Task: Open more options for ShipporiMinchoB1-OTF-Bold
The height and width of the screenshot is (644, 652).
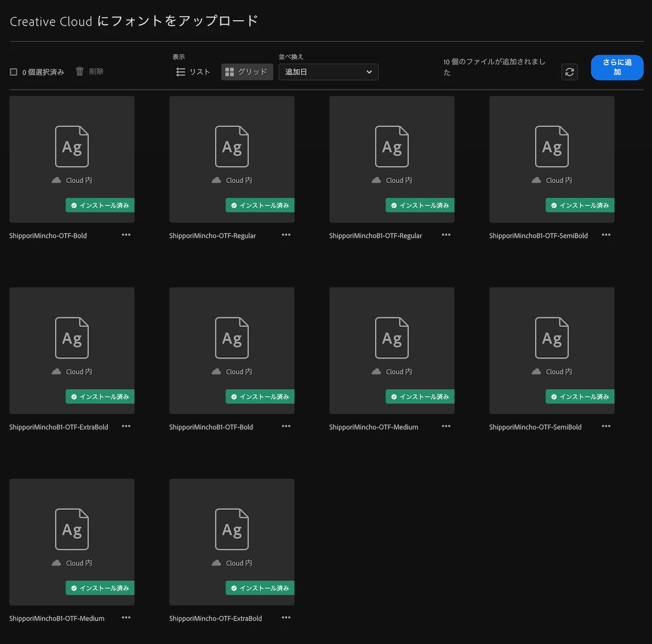Action: (286, 426)
